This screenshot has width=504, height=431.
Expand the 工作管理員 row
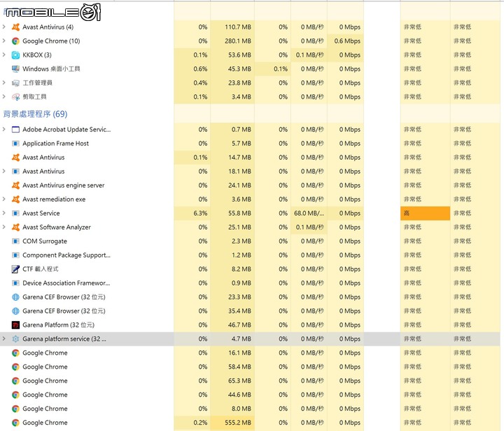pos(4,83)
